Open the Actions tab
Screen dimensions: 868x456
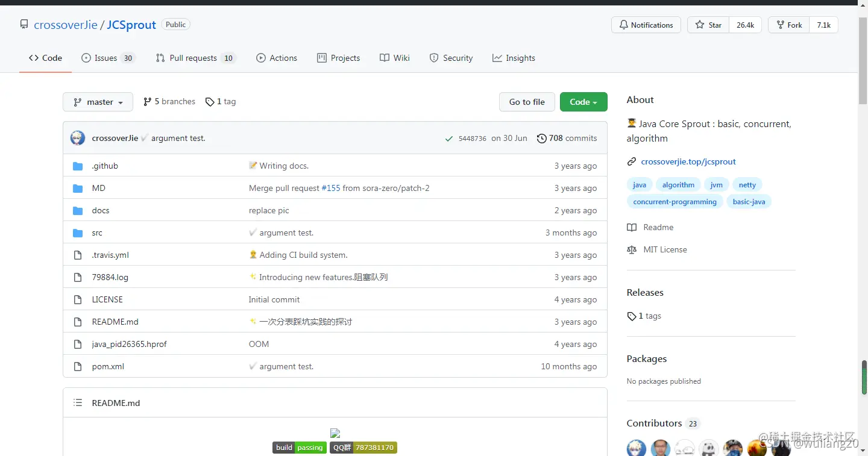click(x=277, y=58)
